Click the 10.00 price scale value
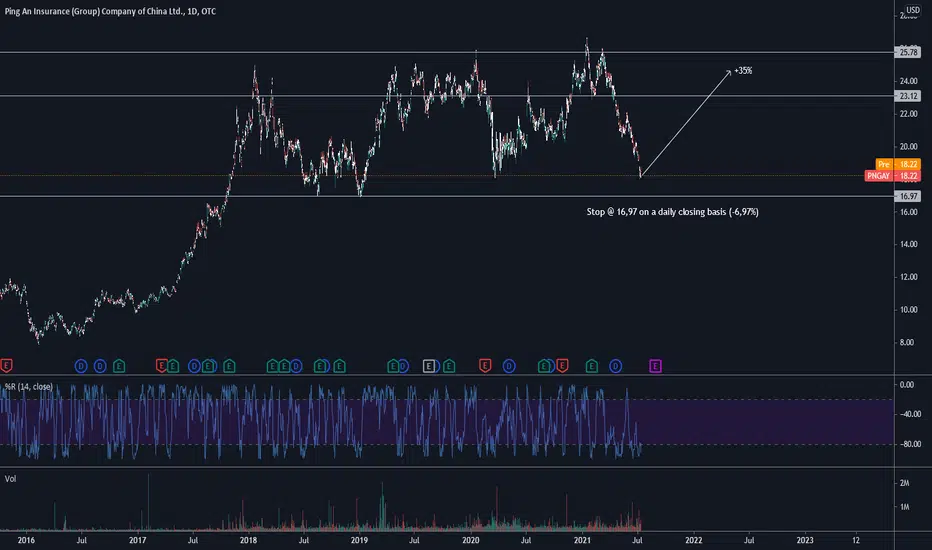Screen dimensions: 932x550 pos(908,310)
